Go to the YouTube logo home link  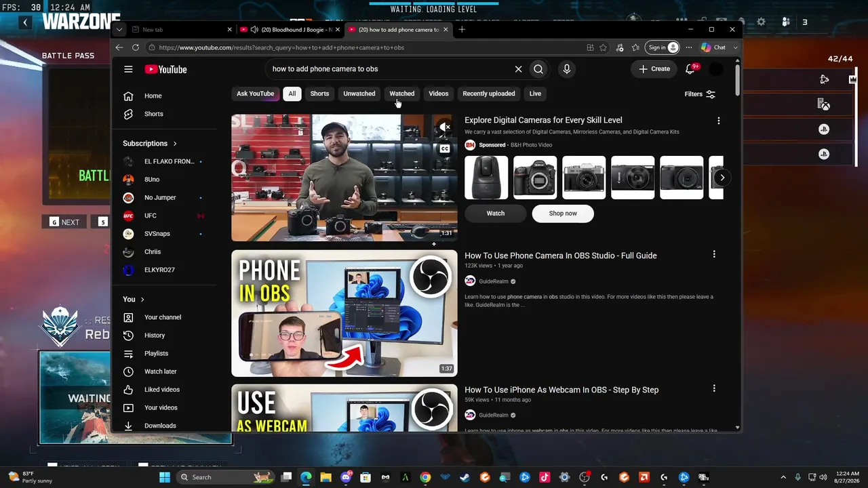coord(165,69)
